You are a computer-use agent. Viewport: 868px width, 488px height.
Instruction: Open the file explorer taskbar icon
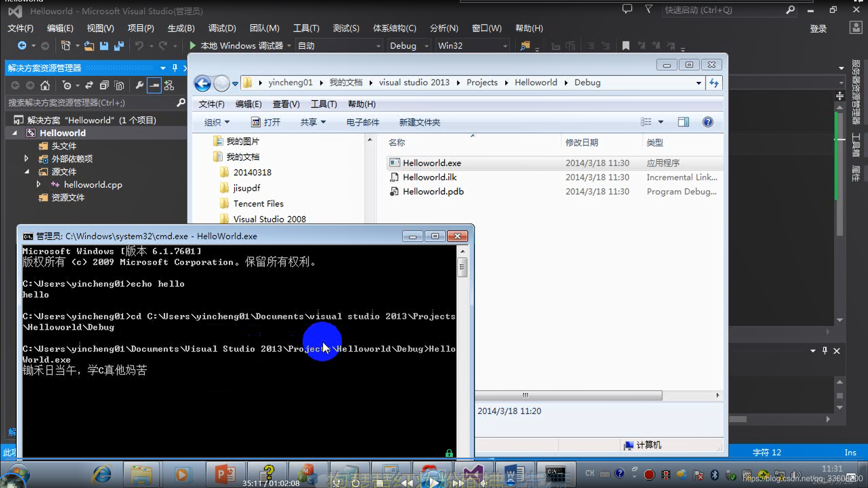pos(141,475)
